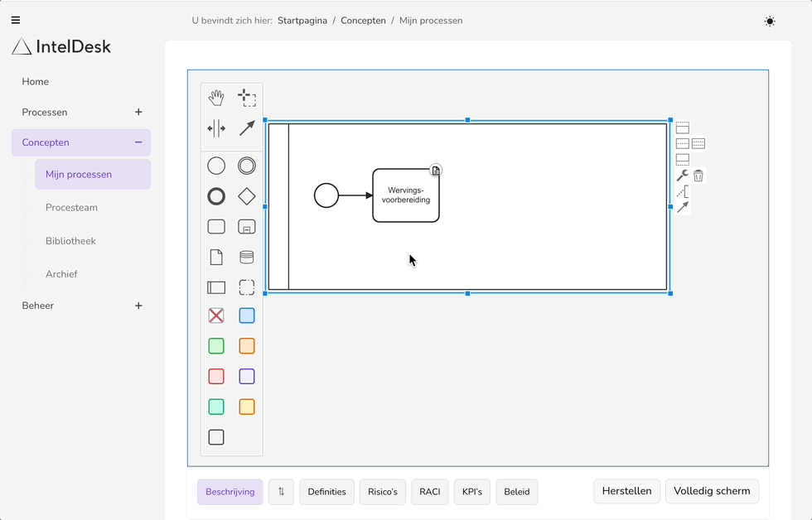812x520 pixels.
Task: Select the data store reference shape
Action: click(x=247, y=258)
